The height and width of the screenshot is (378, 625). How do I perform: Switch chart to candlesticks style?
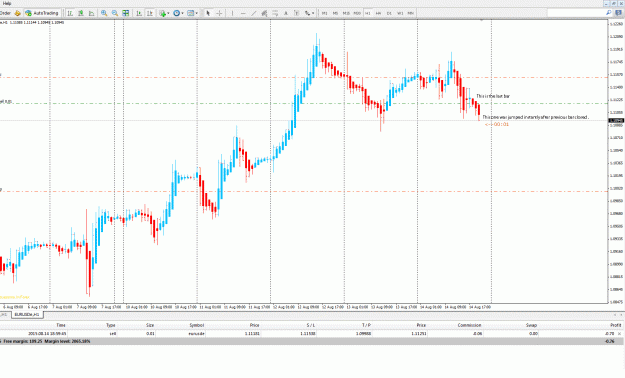81,13
